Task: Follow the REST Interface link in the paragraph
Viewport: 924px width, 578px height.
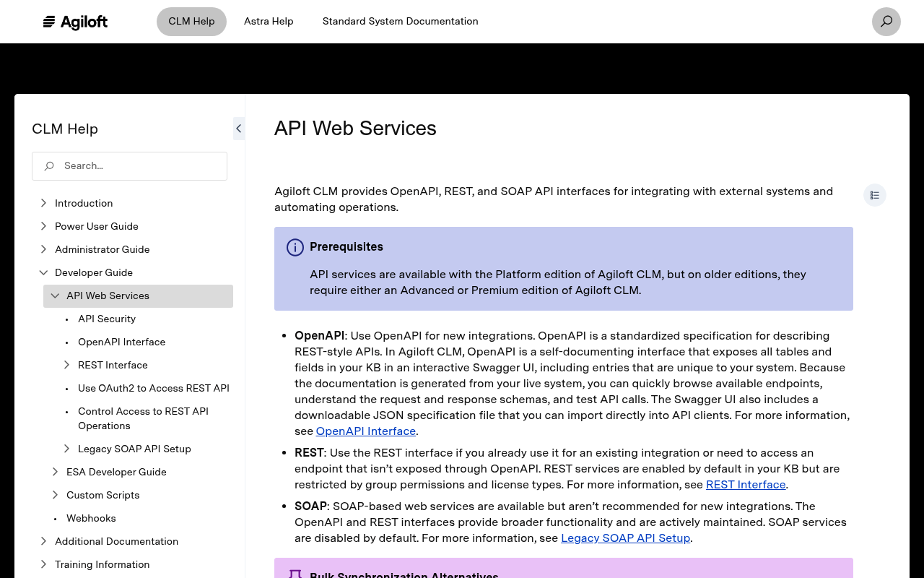Action: pos(746,485)
